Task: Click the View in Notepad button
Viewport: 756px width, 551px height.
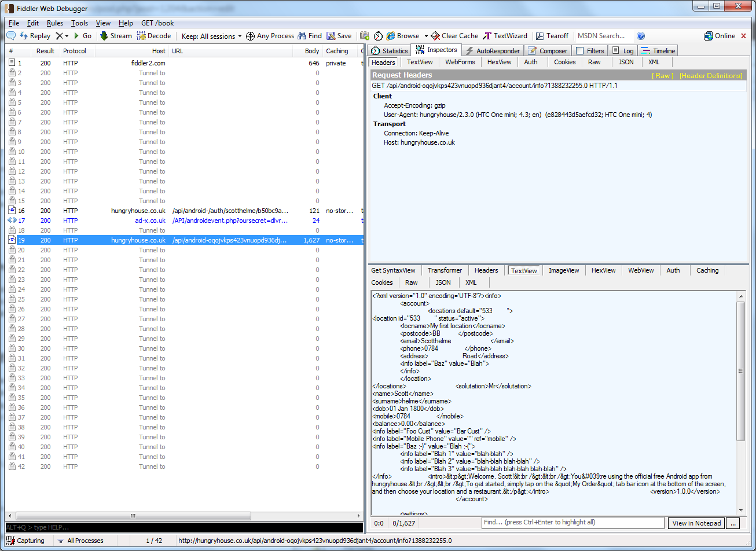Action: pos(696,523)
